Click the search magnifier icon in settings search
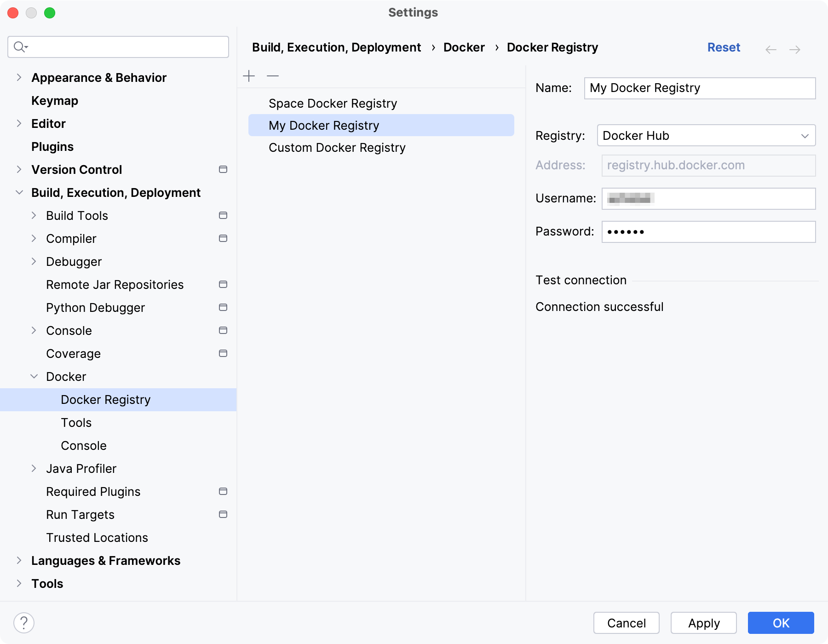 (20, 46)
